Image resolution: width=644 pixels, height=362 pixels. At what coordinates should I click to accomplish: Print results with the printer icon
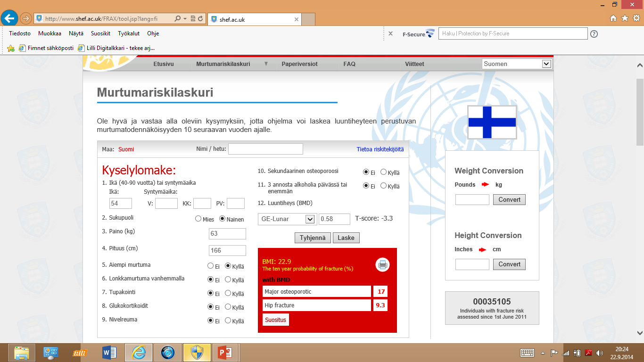click(383, 265)
